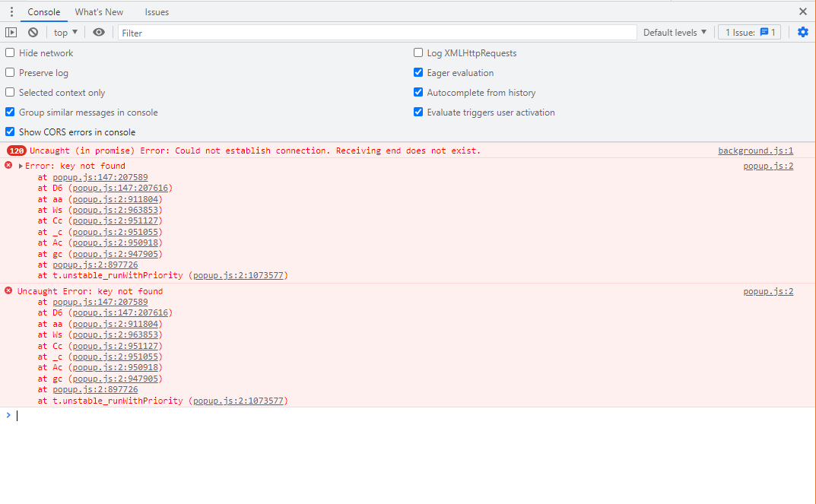The image size is (816, 504).
Task: Enable the Hide network checkbox
Action: [9, 52]
